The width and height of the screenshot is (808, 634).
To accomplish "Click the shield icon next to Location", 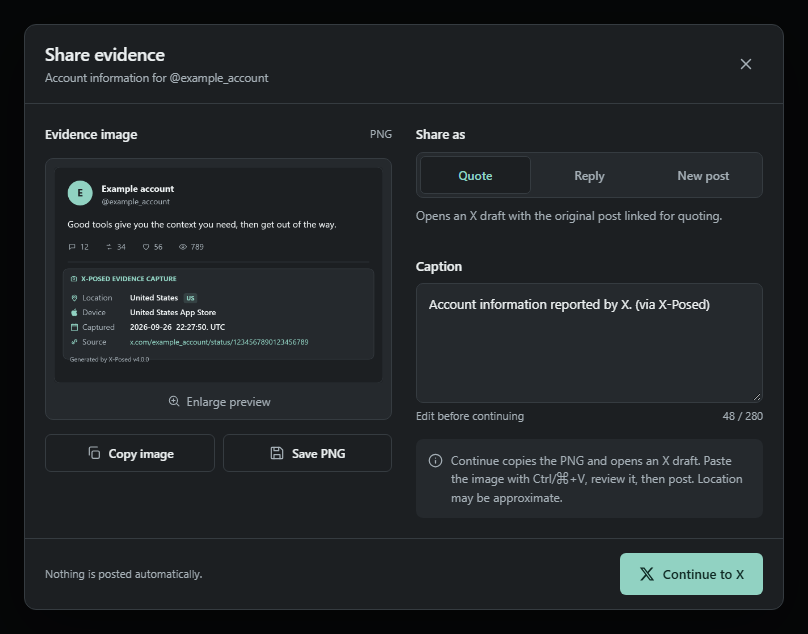I will click(74, 298).
